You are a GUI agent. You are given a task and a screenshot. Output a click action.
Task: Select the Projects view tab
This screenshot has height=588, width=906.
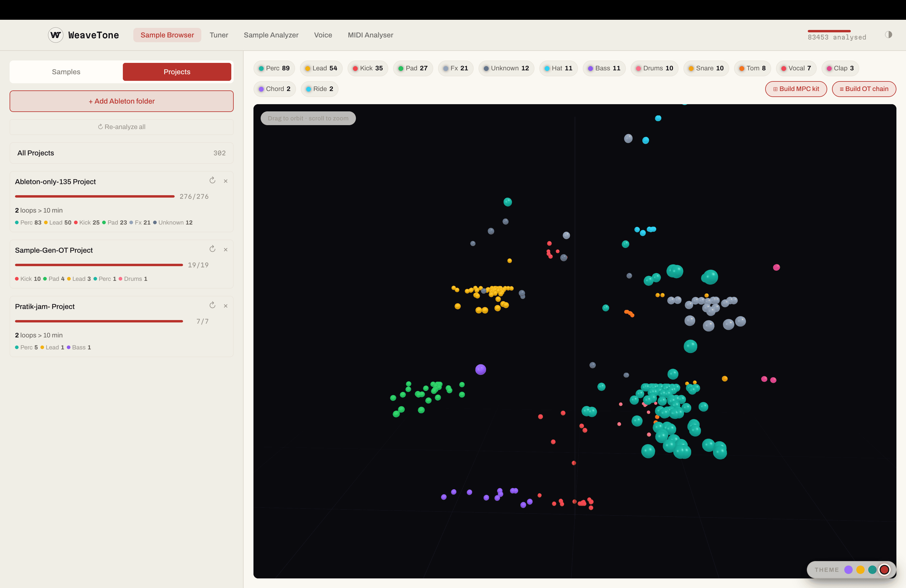(177, 72)
